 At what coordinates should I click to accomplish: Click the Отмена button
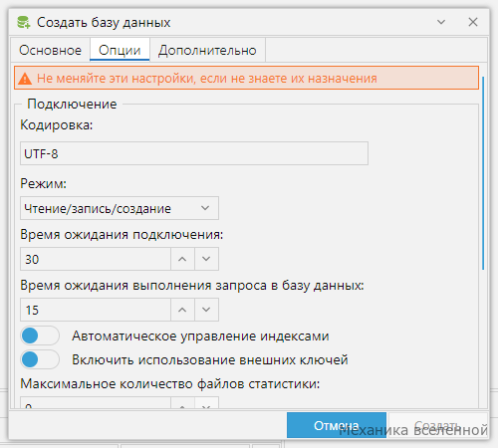pos(337,425)
